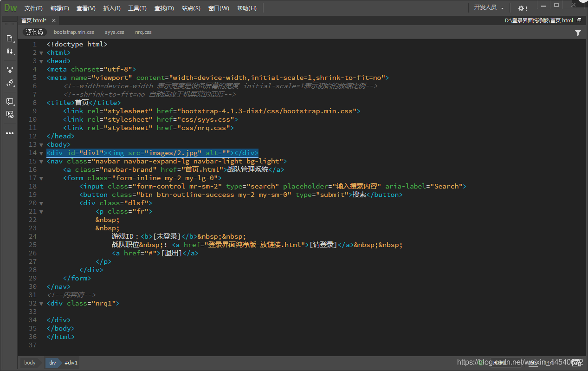Collapse the p tag on line 21

[41, 212]
